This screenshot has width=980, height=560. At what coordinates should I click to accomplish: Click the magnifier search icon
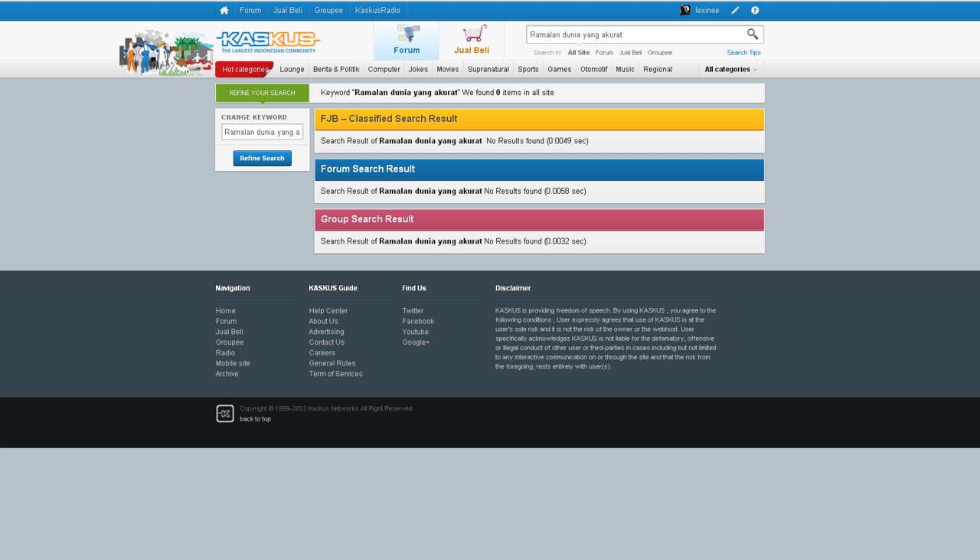click(753, 34)
